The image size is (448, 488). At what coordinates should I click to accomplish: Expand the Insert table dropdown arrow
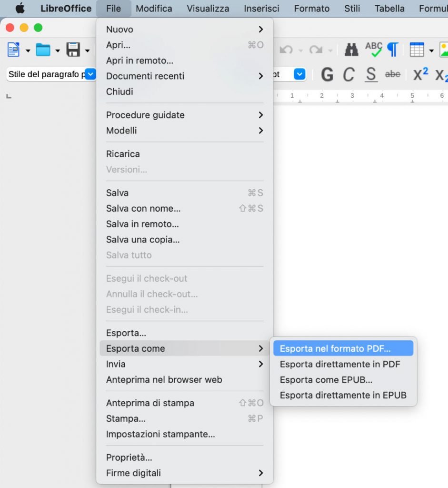click(431, 51)
